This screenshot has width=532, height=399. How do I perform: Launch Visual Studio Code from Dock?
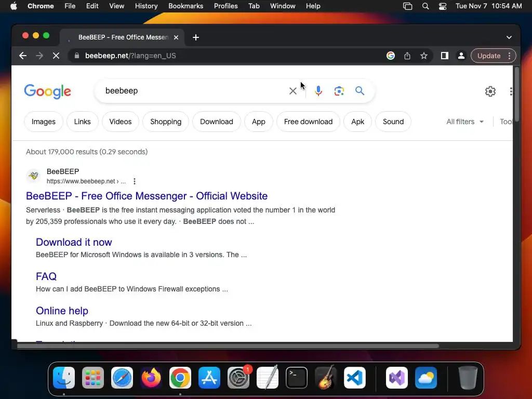point(355,378)
